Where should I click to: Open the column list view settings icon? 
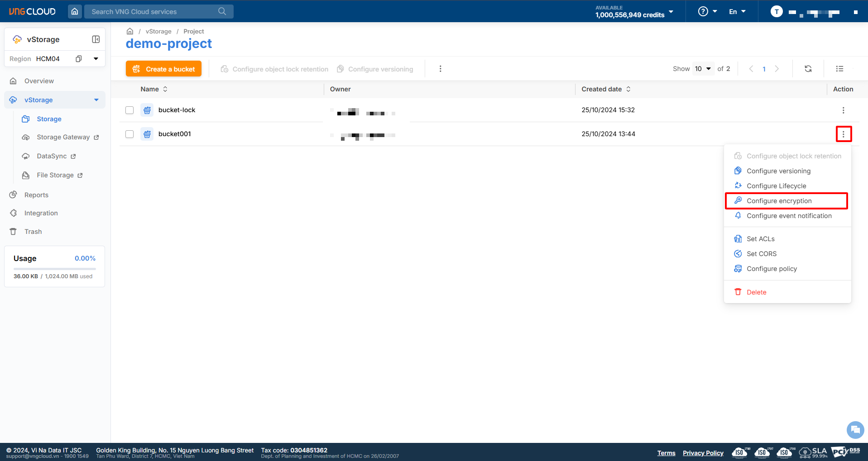point(839,69)
